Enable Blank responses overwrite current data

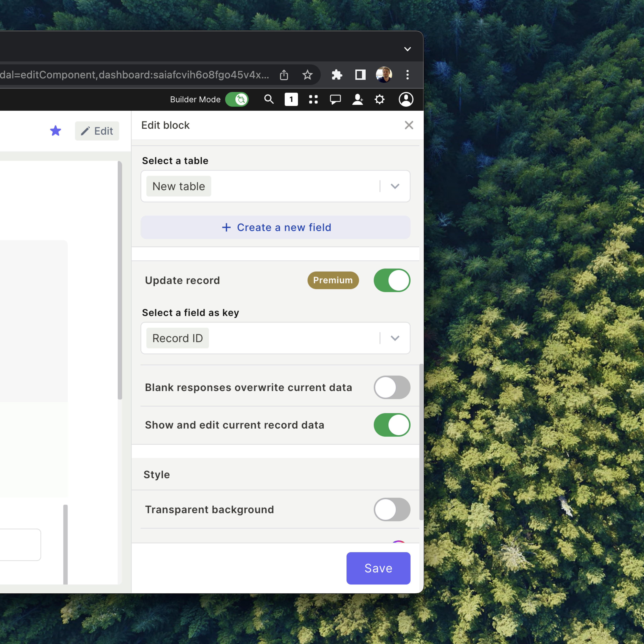point(392,387)
